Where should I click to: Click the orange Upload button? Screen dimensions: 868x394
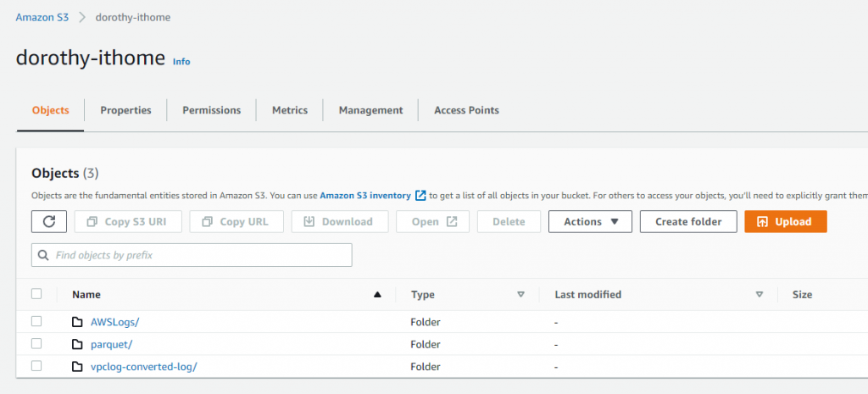(786, 221)
